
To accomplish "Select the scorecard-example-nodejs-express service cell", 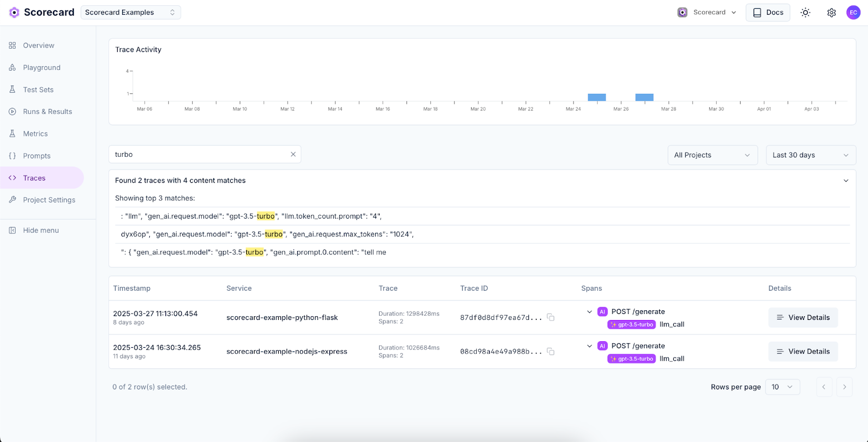I will [x=287, y=352].
